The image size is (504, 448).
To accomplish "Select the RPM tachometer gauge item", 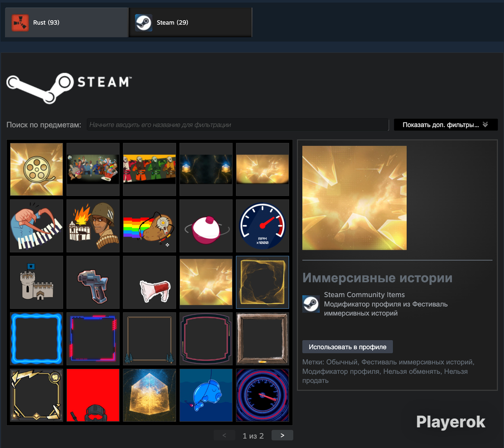I will [262, 226].
